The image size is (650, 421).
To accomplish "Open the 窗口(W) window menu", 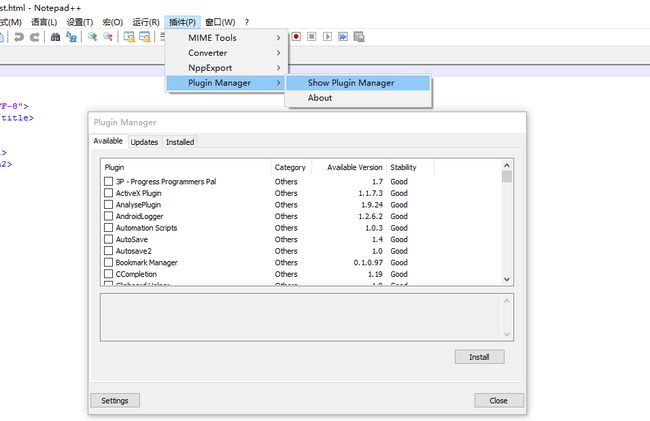I will (220, 22).
